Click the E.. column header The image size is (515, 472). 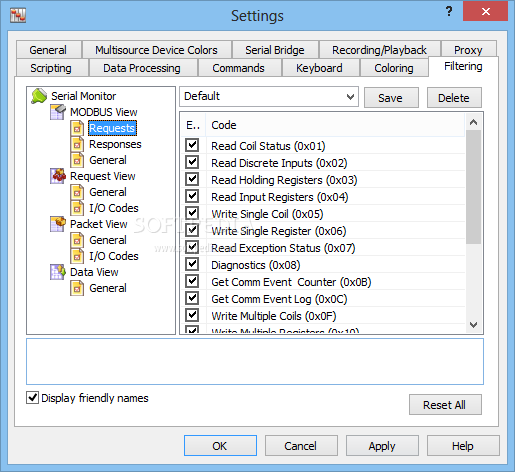(193, 125)
